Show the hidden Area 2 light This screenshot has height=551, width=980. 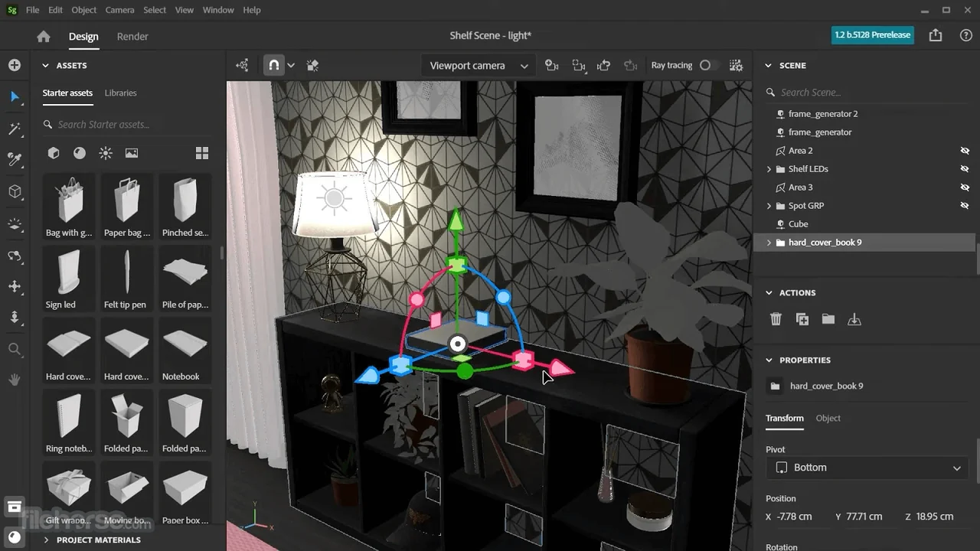click(x=965, y=151)
